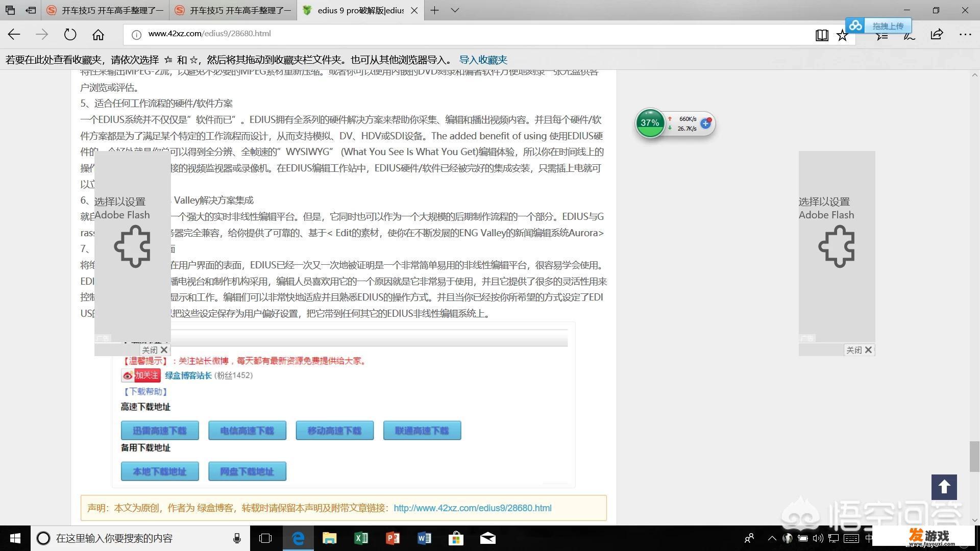Open the share page icon
This screenshot has height=551, width=980.
937,34
